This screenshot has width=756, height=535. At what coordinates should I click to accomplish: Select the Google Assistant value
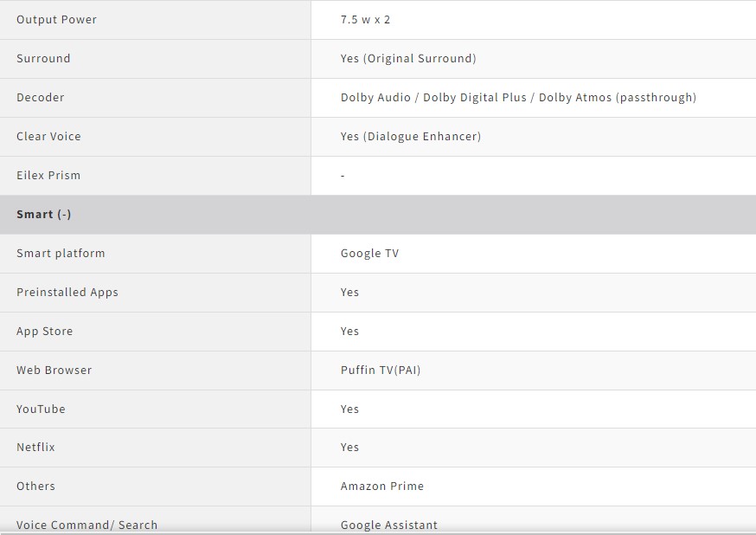click(389, 525)
